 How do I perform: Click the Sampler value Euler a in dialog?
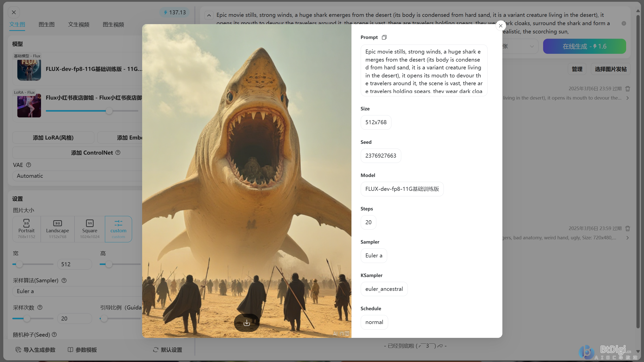(x=374, y=256)
